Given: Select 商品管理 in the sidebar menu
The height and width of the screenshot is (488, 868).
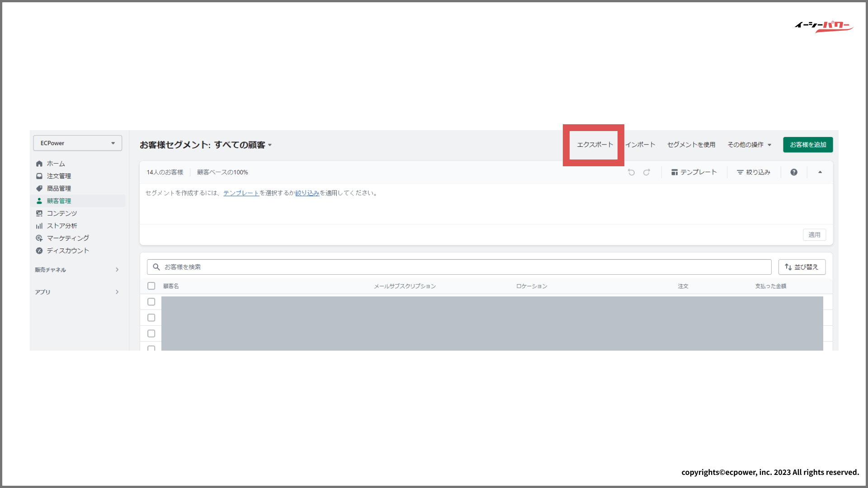Looking at the screenshot, I should pos(59,188).
